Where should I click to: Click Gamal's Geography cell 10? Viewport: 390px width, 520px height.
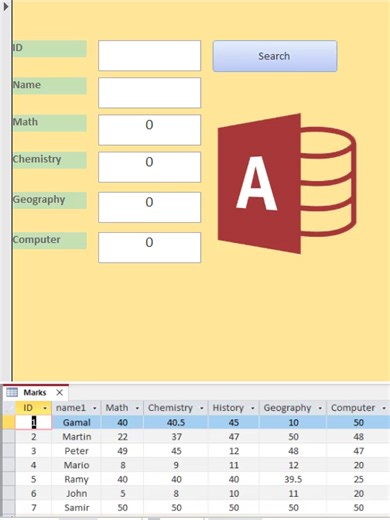point(293,422)
